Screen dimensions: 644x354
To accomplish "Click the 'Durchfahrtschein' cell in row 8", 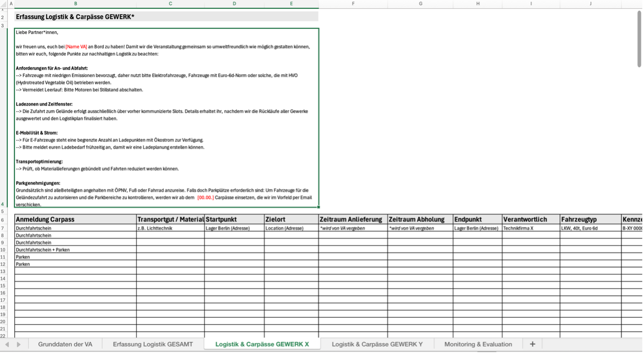I will (76, 235).
